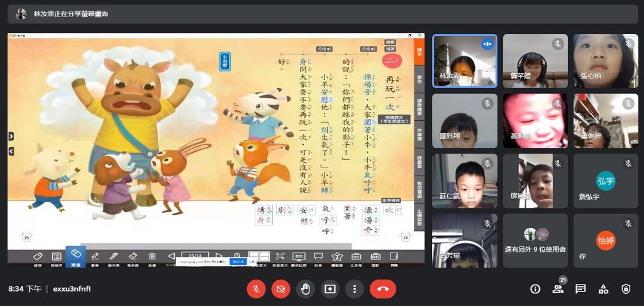Toggle your microphone in Meet

(256, 289)
